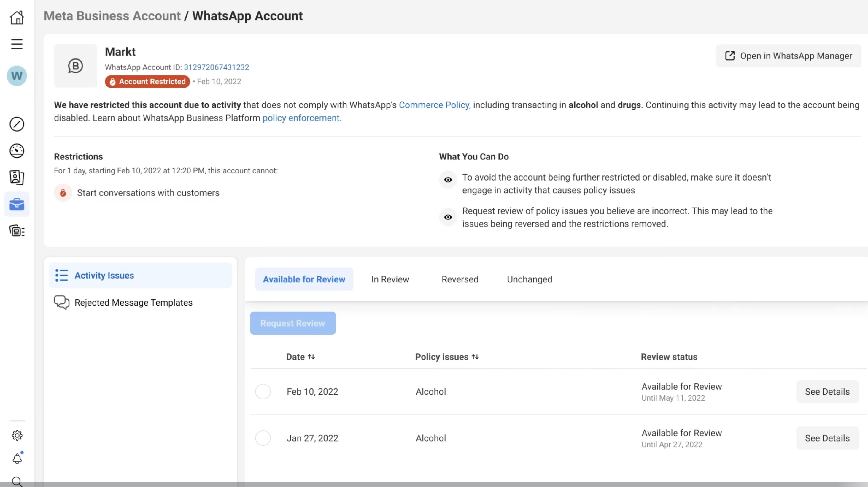Open notifications bell icon

click(17, 458)
